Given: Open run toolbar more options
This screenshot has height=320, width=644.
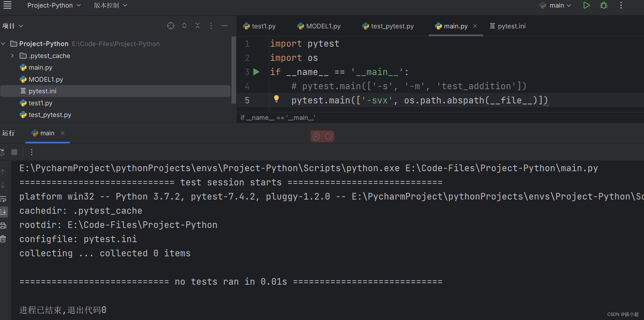Looking at the screenshot, I should pyautogui.click(x=32, y=152).
